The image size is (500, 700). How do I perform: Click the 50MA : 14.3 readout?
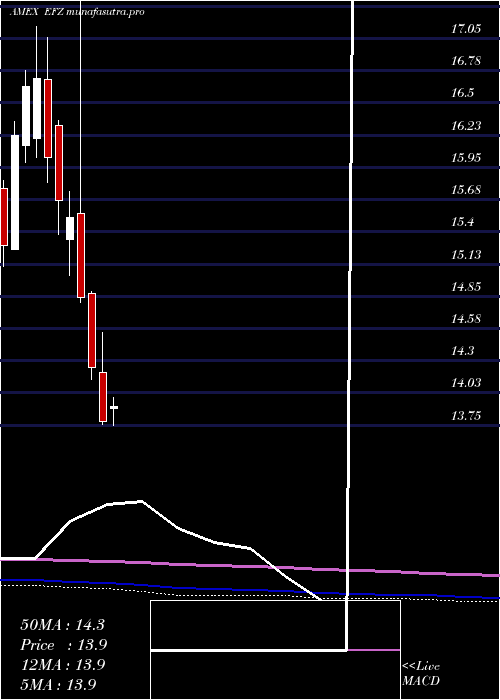tap(62, 625)
